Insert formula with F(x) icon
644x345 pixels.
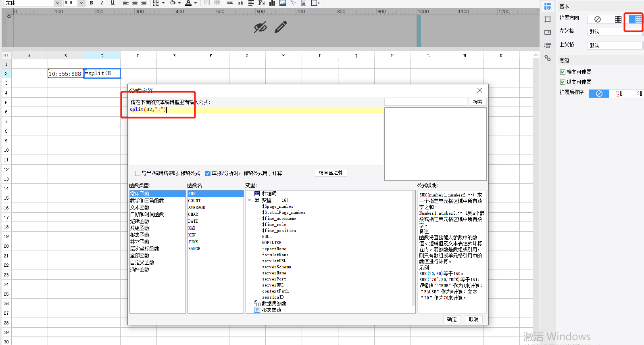point(262,3)
